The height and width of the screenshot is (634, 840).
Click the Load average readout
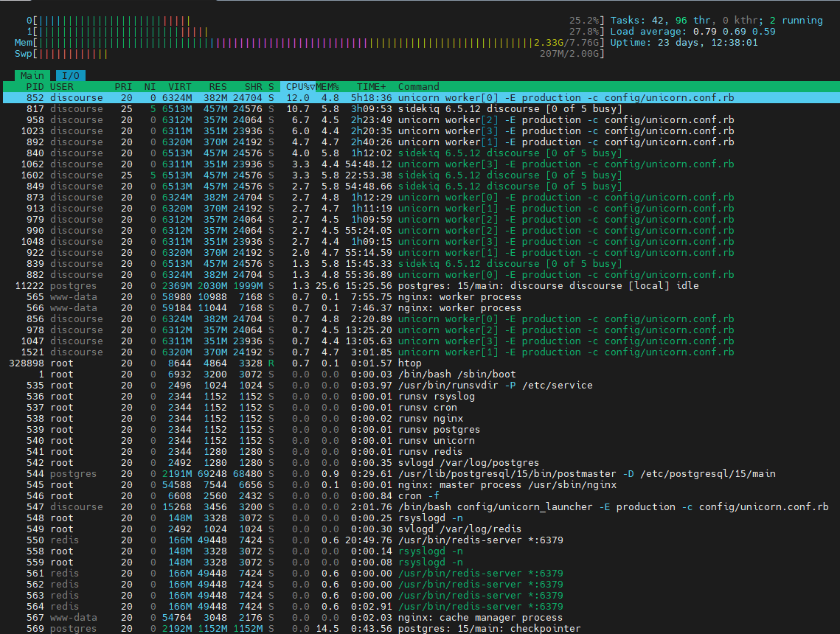tap(693, 32)
